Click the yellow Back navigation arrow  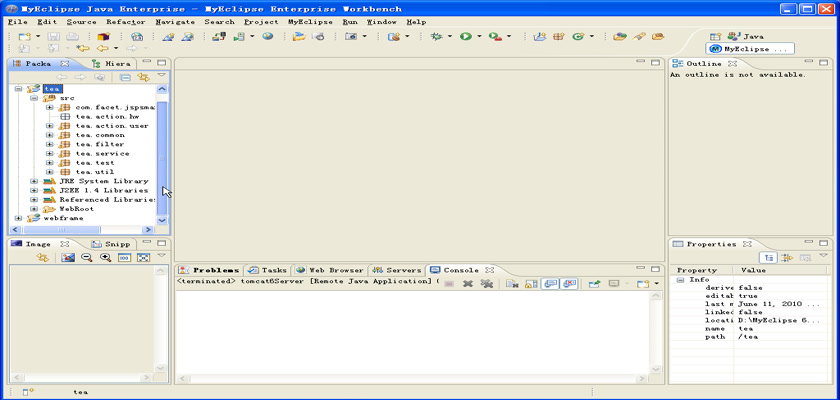(x=102, y=49)
